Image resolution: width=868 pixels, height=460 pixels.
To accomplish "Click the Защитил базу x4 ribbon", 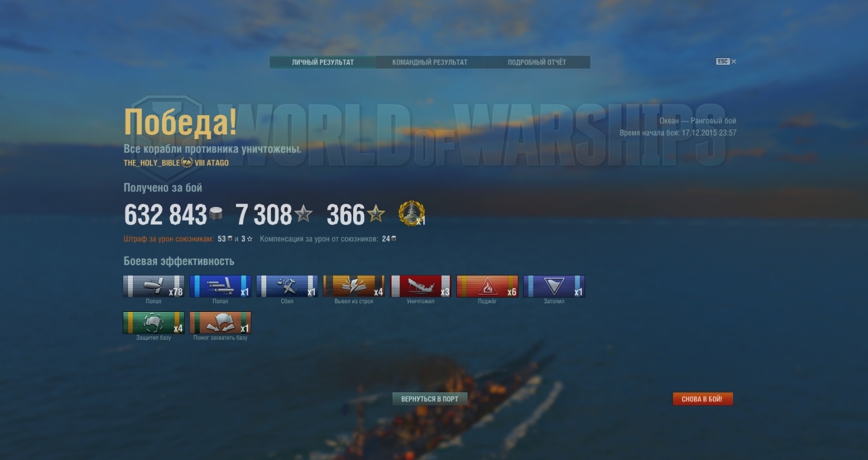I will point(154,322).
